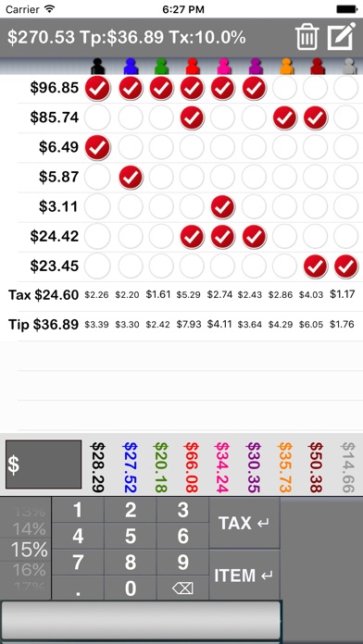
Task: Tap the ITEM enter button
Action: (244, 575)
